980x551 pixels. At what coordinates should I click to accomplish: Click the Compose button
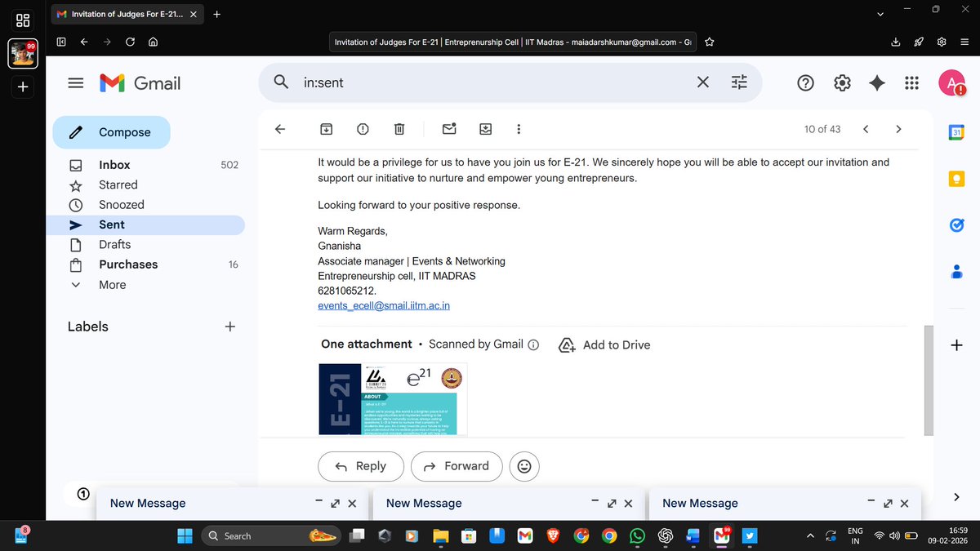tap(112, 132)
